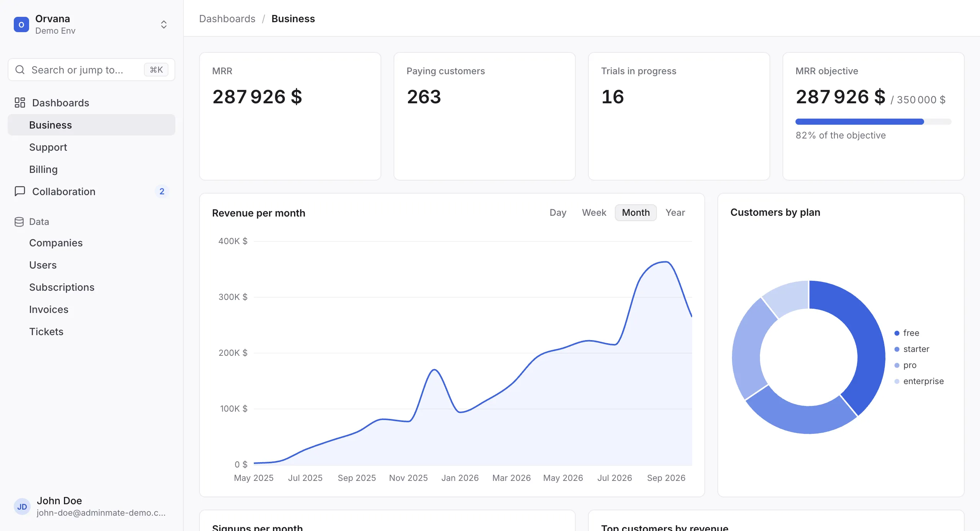
Task: Click Dashboards in the breadcrumb
Action: pyautogui.click(x=227, y=18)
